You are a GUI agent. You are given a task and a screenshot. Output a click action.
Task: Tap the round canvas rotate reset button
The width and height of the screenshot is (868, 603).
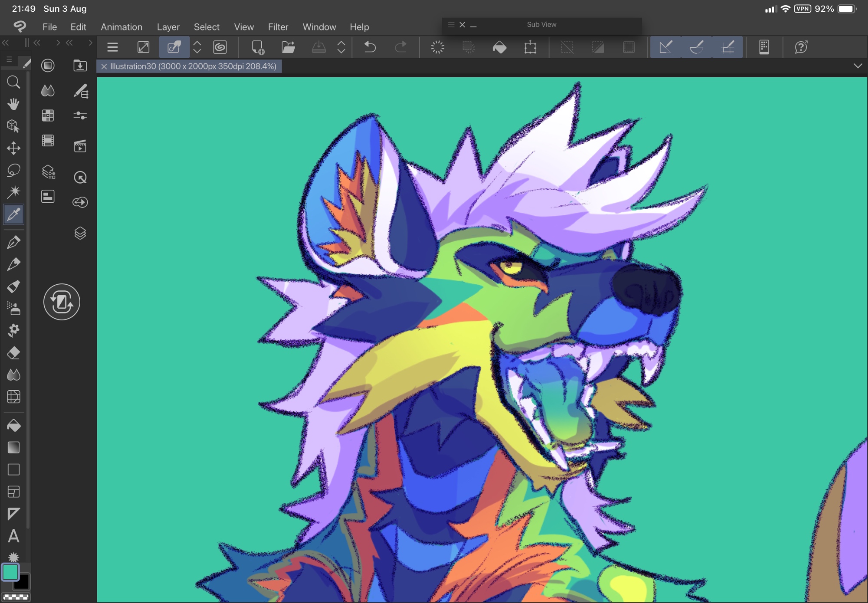(62, 302)
